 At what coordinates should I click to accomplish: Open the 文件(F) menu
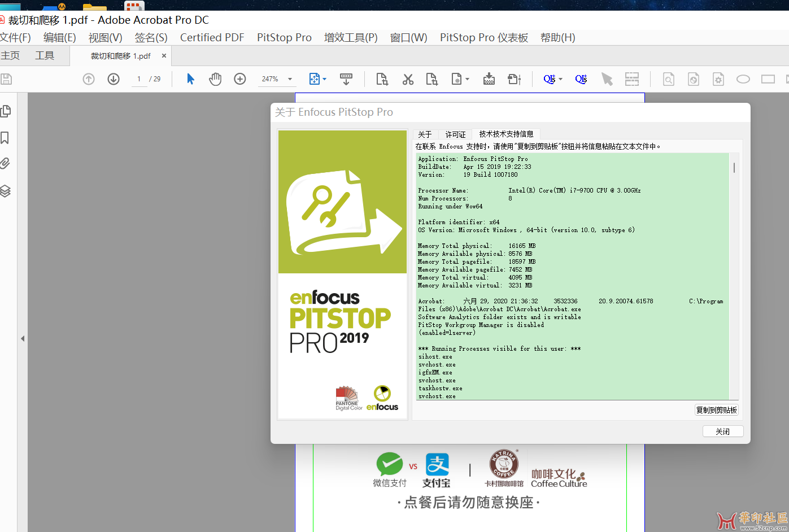(x=15, y=37)
